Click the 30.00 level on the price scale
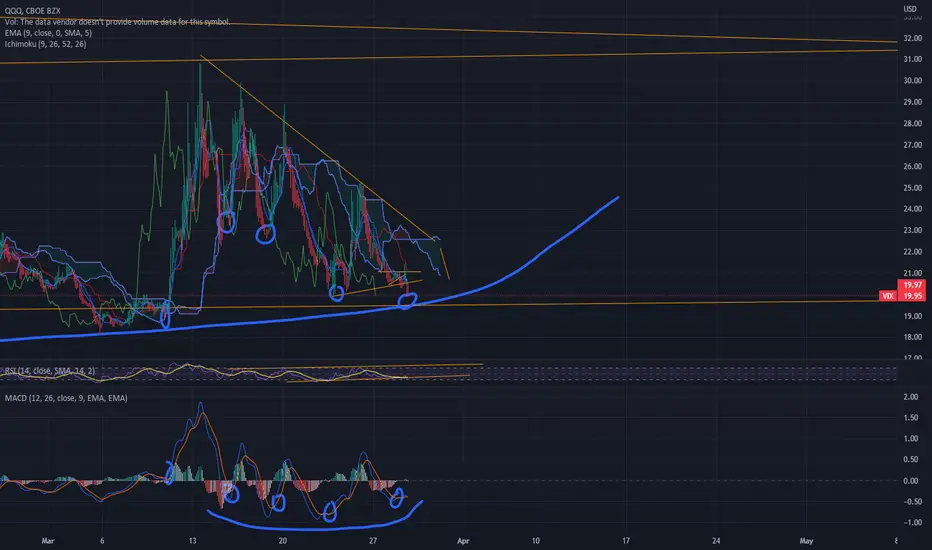Image resolution: width=932 pixels, height=550 pixels. point(912,81)
